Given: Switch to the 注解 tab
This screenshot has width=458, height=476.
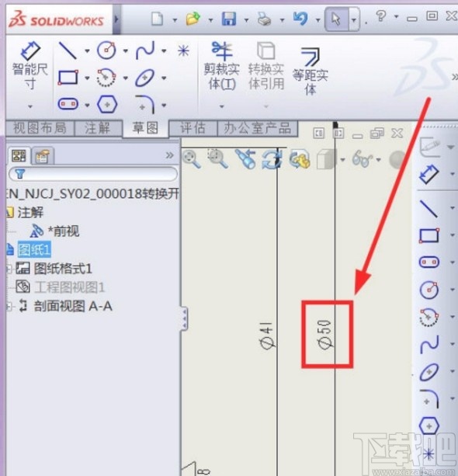Looking at the screenshot, I should click(98, 128).
